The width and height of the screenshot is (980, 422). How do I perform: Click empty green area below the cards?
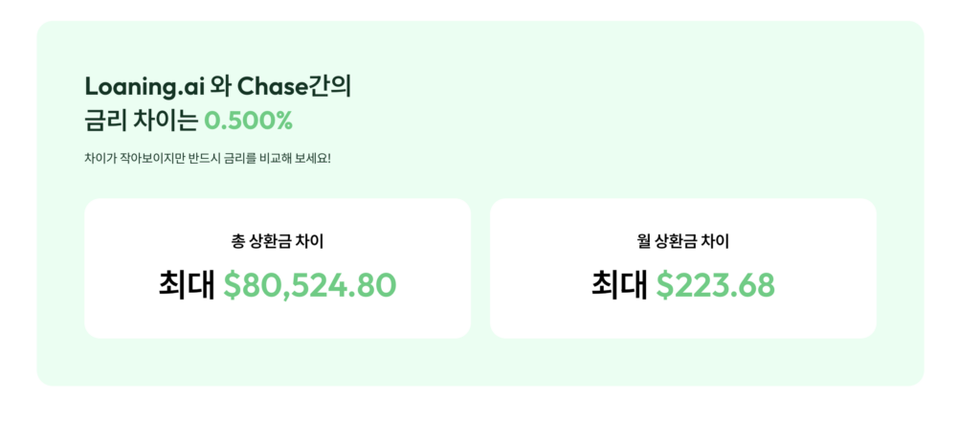click(x=479, y=364)
